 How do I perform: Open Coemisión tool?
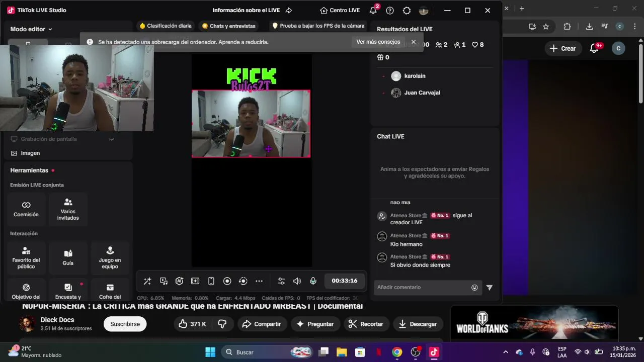(x=26, y=209)
